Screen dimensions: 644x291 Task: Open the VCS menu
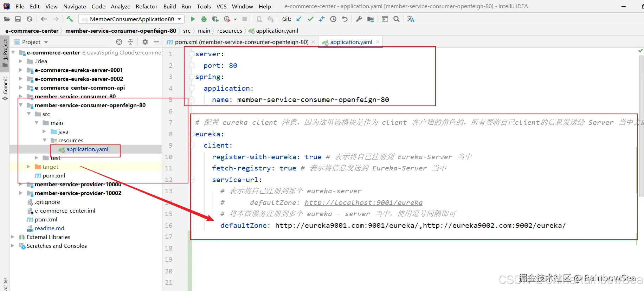coord(221,6)
